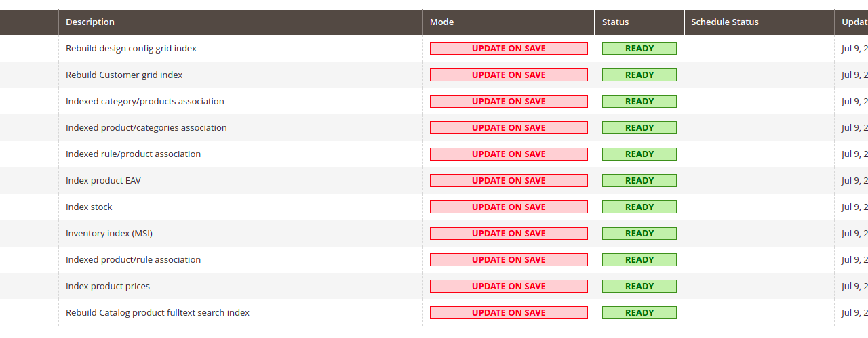Select the Rebuild design config grid index text
This screenshot has height=338, width=868.
click(131, 49)
